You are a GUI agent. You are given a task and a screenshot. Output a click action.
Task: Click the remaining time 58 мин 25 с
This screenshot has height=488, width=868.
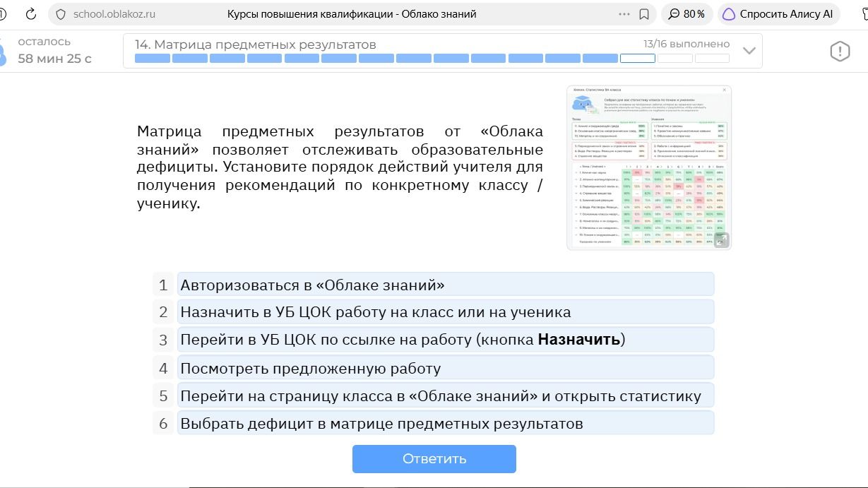pos(55,59)
